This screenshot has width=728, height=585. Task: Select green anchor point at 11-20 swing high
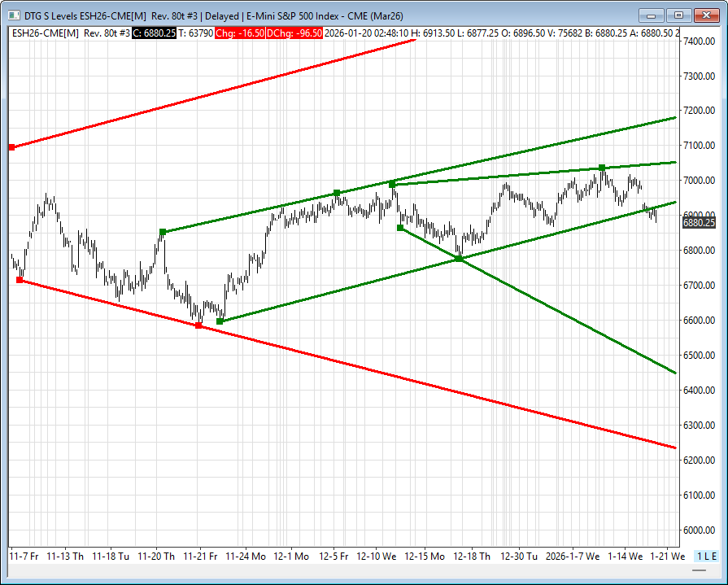click(163, 232)
